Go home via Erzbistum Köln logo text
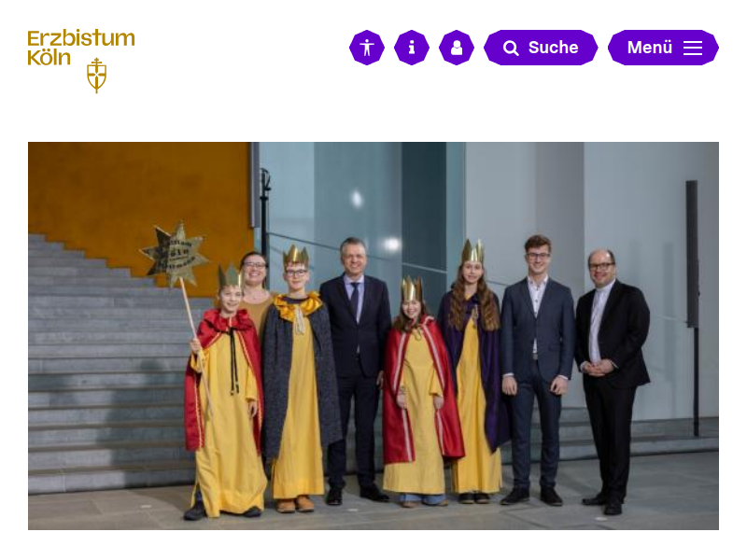The height and width of the screenshot is (560, 747). (x=81, y=48)
